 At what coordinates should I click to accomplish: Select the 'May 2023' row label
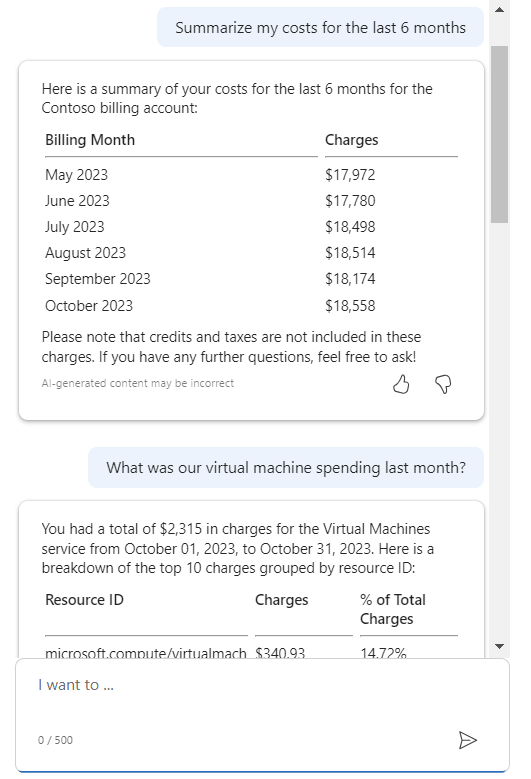tap(76, 175)
